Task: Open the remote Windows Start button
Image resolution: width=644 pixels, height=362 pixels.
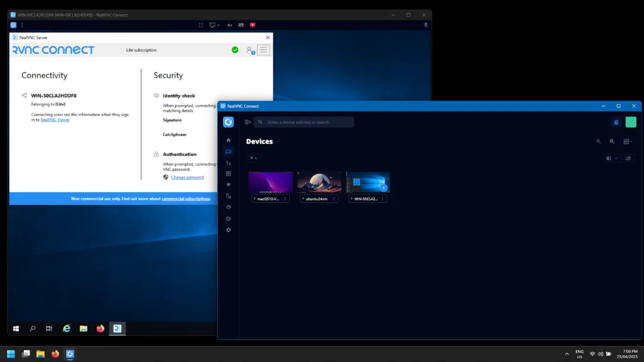Action: tap(16, 329)
